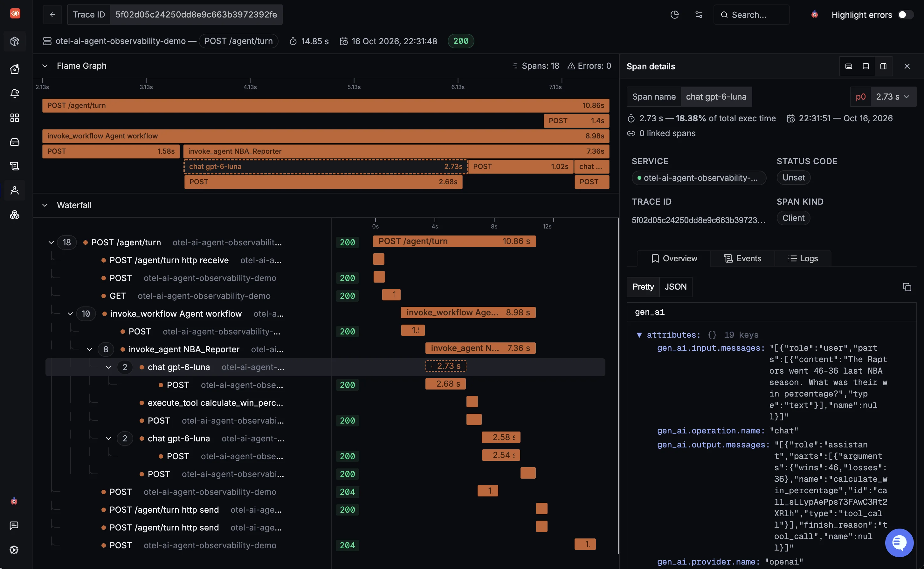Collapse the attributes 19 keys triangle

click(x=639, y=335)
